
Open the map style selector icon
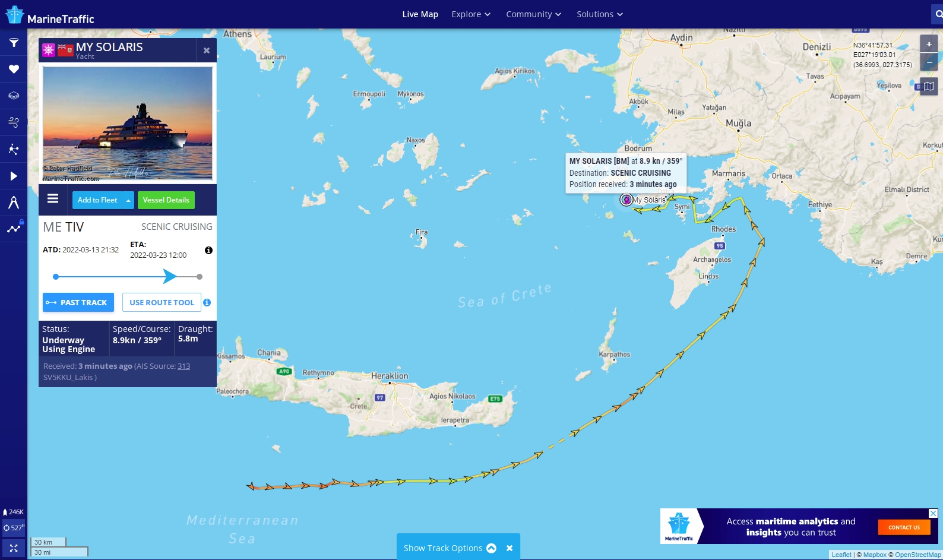click(x=929, y=87)
